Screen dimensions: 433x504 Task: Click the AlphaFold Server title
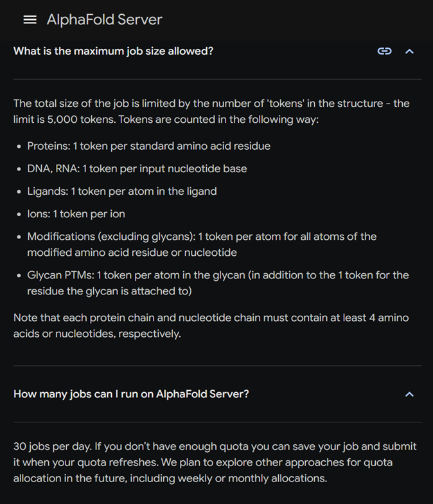click(104, 19)
